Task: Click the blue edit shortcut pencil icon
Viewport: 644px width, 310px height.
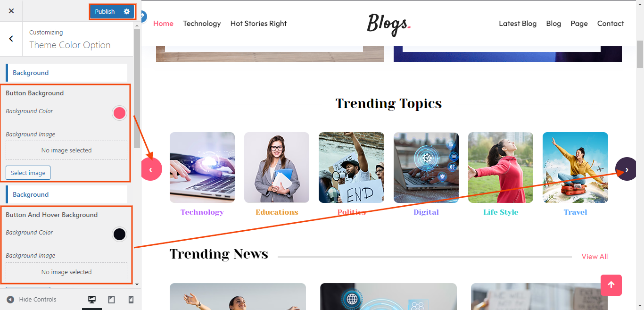Action: coord(143,17)
